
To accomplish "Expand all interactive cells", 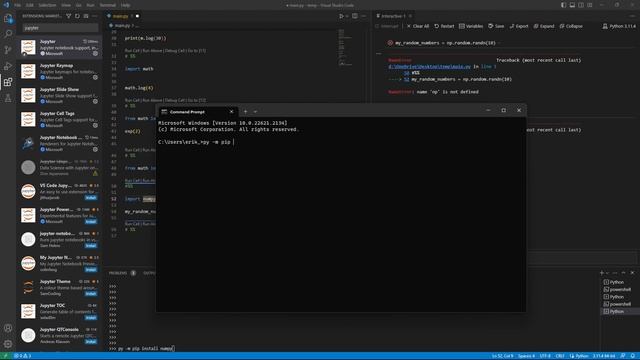I will (x=544, y=26).
